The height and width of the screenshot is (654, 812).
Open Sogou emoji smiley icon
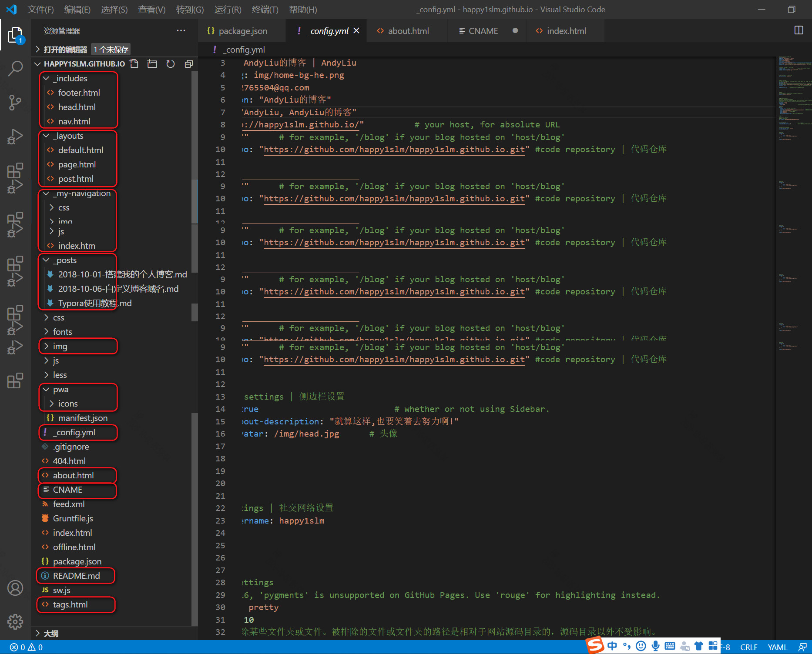click(x=641, y=646)
